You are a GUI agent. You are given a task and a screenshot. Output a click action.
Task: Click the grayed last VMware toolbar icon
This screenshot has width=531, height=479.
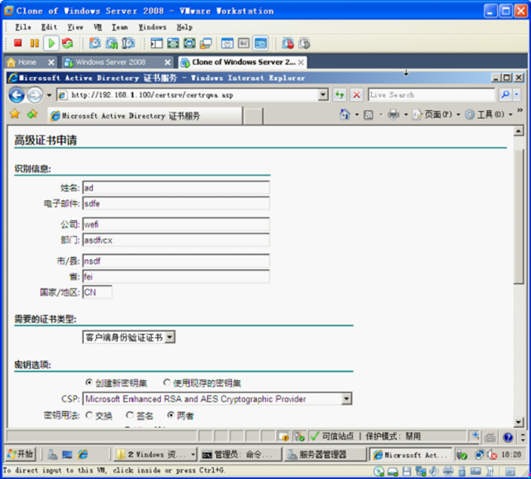(x=304, y=43)
